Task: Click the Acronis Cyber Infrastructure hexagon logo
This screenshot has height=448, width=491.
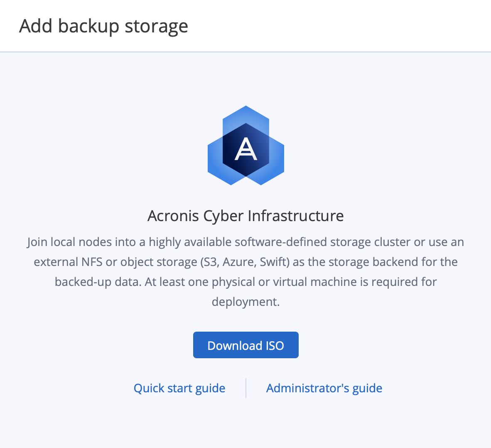Action: [246, 145]
